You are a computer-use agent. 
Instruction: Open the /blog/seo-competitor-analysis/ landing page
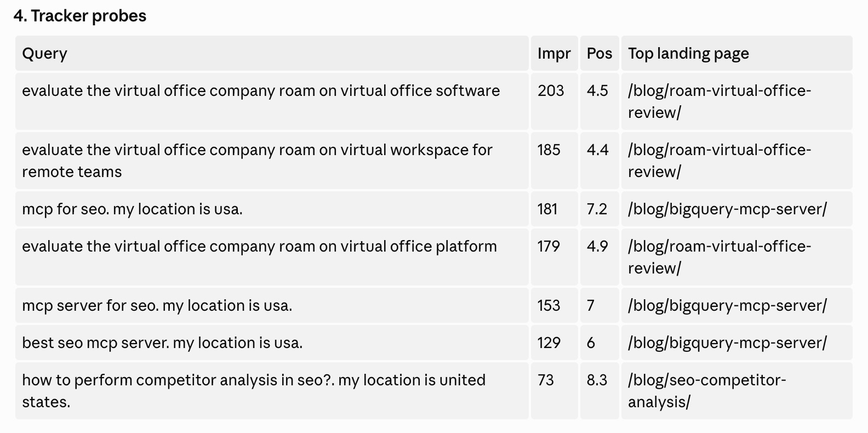(707, 391)
